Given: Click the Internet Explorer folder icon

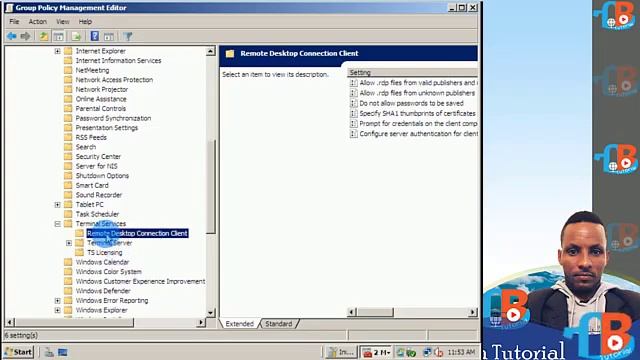Looking at the screenshot, I should point(68,51).
